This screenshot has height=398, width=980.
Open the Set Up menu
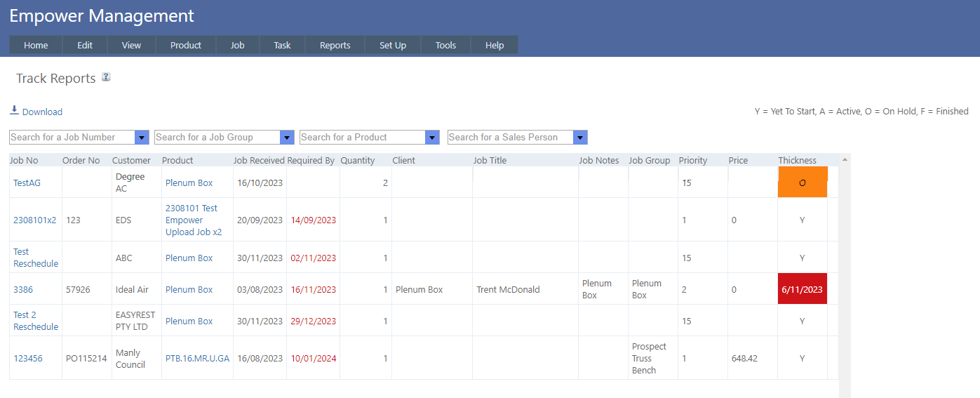coord(392,45)
